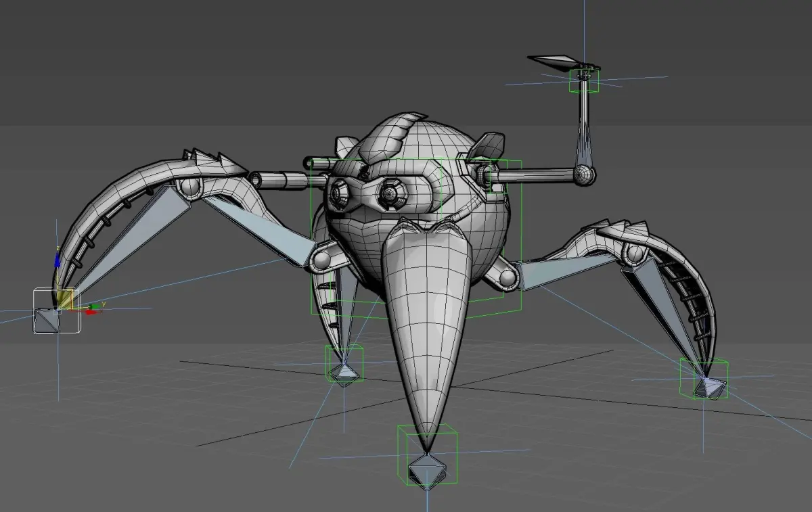Select the curved crest on top of the head
Image resolution: width=812 pixels, height=512 pixels.
tap(390, 139)
